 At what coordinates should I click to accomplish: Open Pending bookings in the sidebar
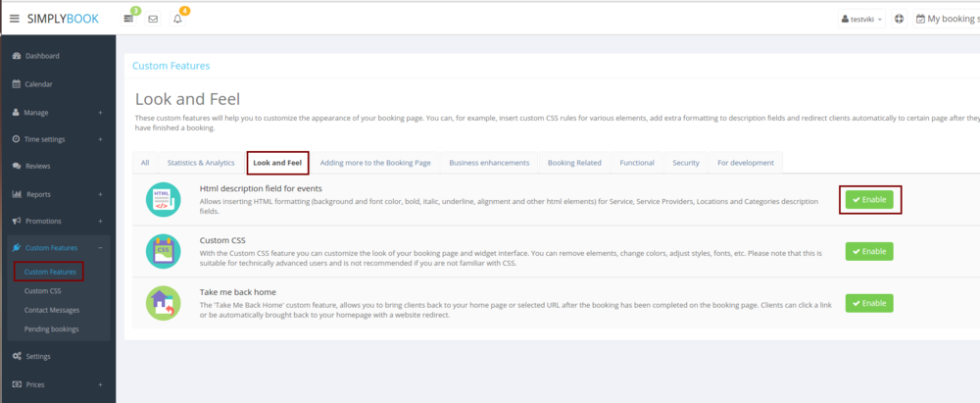(51, 327)
